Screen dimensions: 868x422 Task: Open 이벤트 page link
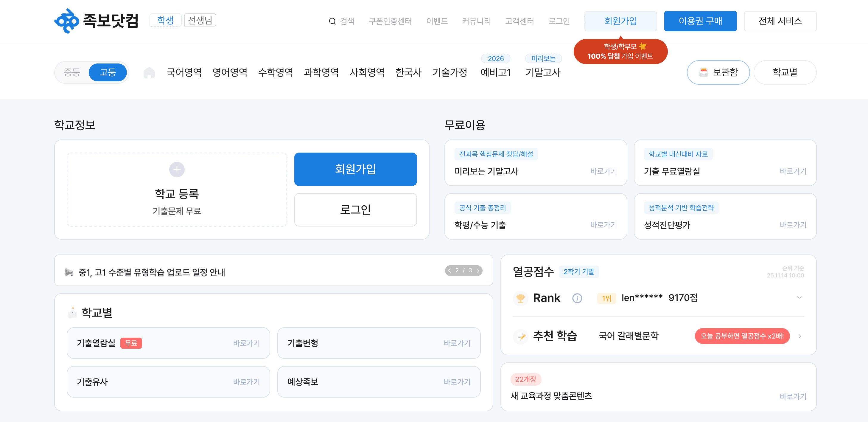coord(437,21)
